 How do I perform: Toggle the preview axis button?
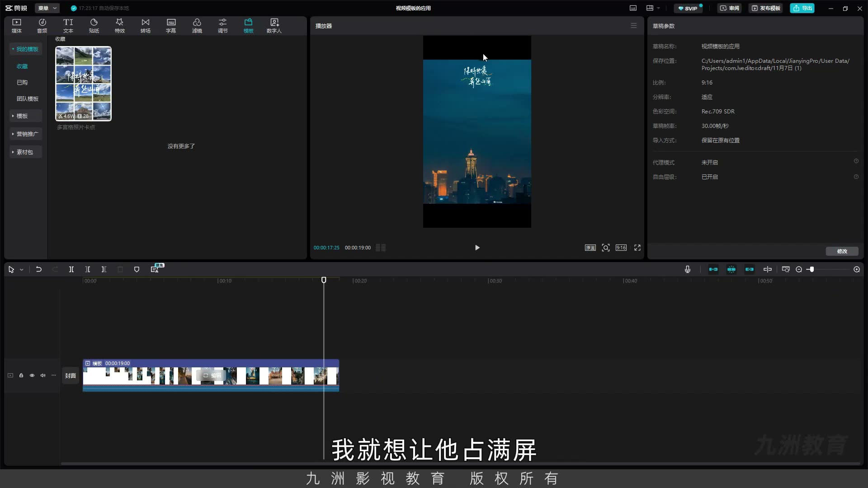pyautogui.click(x=768, y=269)
